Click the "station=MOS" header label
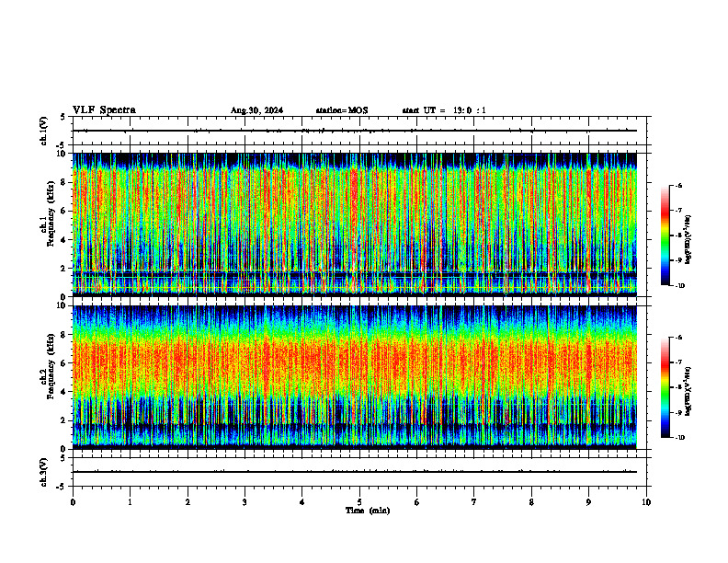Screen dimensions: 728x563 342,110
